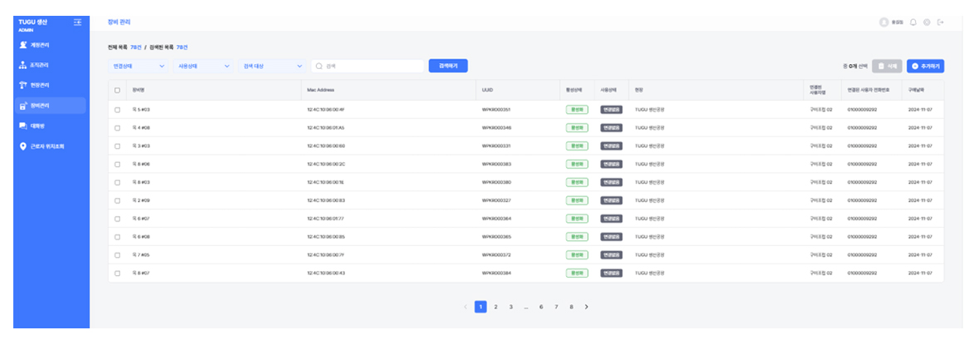Select the checkbox for the WPKR000384 row
The width and height of the screenshot is (980, 340).
click(x=117, y=273)
